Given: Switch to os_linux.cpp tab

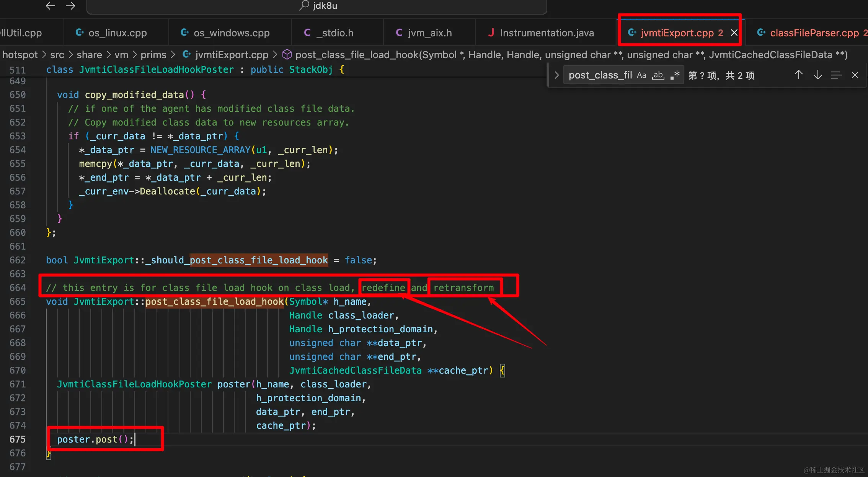Looking at the screenshot, I should [x=117, y=33].
